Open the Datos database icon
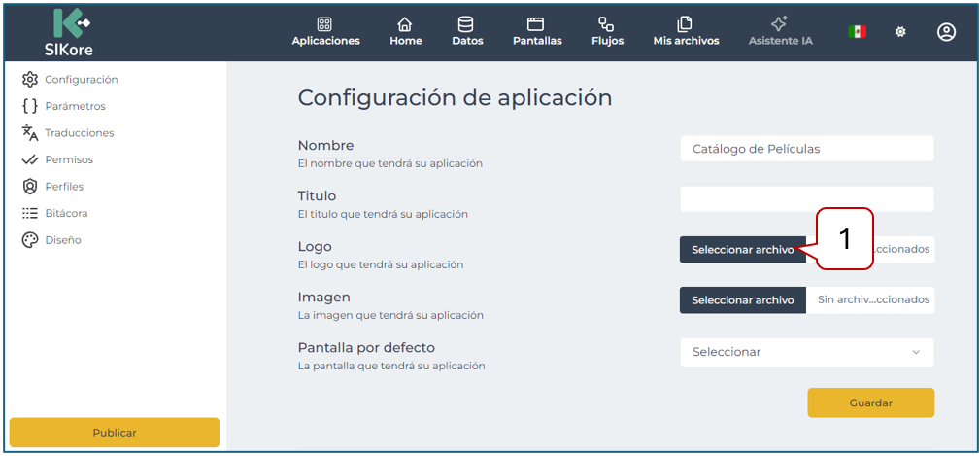 click(466, 25)
